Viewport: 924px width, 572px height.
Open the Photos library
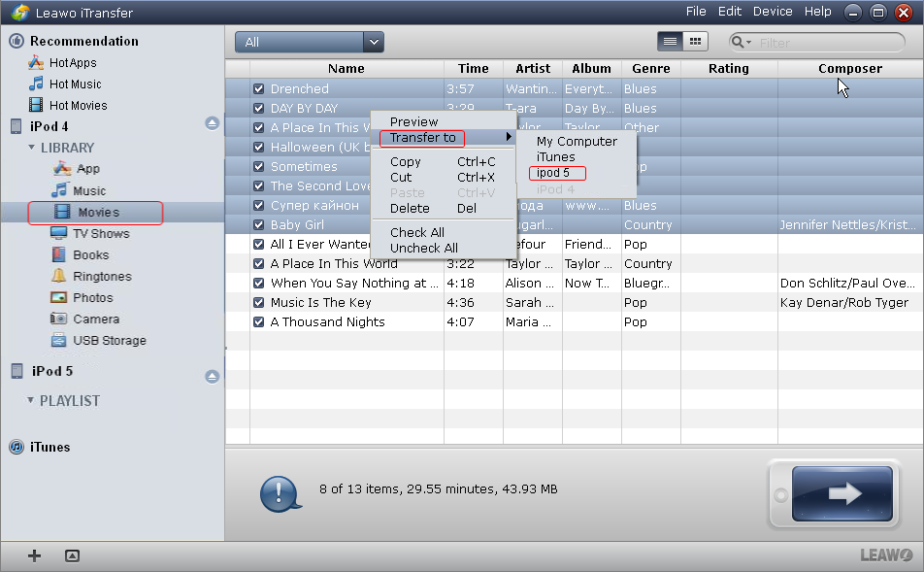click(82, 297)
